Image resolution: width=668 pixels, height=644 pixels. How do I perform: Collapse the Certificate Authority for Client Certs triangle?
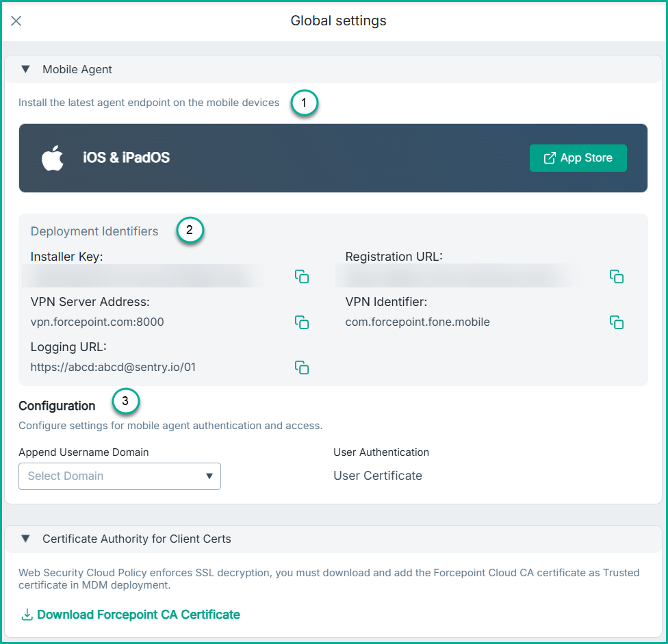coord(25,539)
